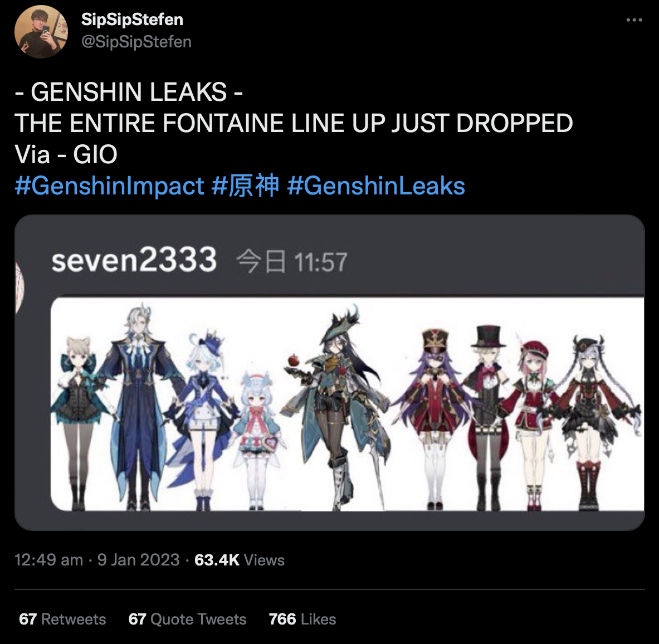Click the SipSipStefen display name
Screen dimensions: 659x644
click(132, 19)
